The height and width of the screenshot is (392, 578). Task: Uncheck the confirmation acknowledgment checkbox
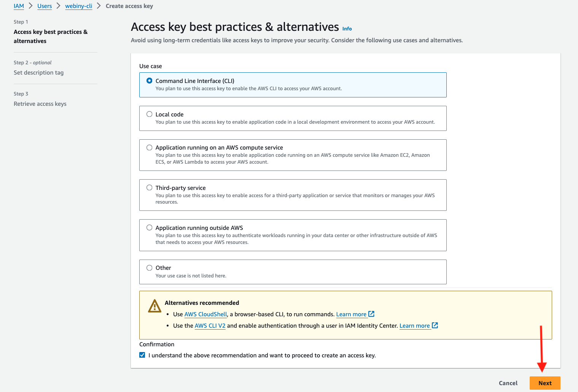point(142,355)
